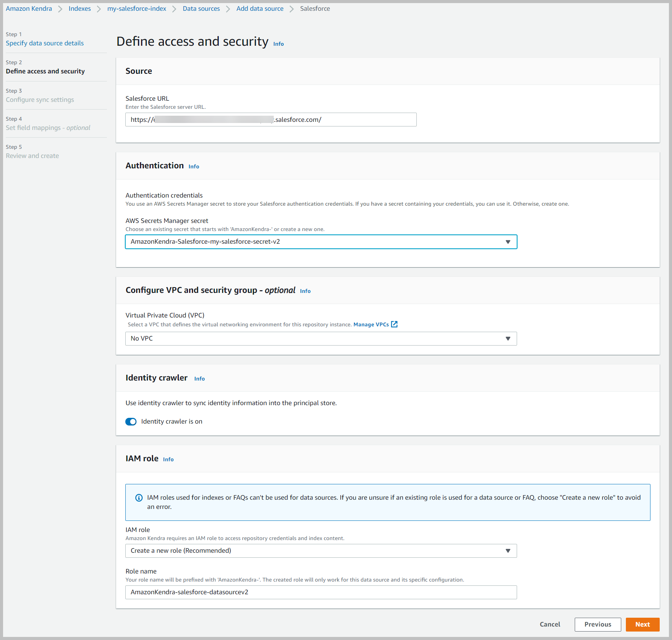Go to Amazon Kendra breadcrumb
The height and width of the screenshot is (640, 672).
click(x=29, y=8)
